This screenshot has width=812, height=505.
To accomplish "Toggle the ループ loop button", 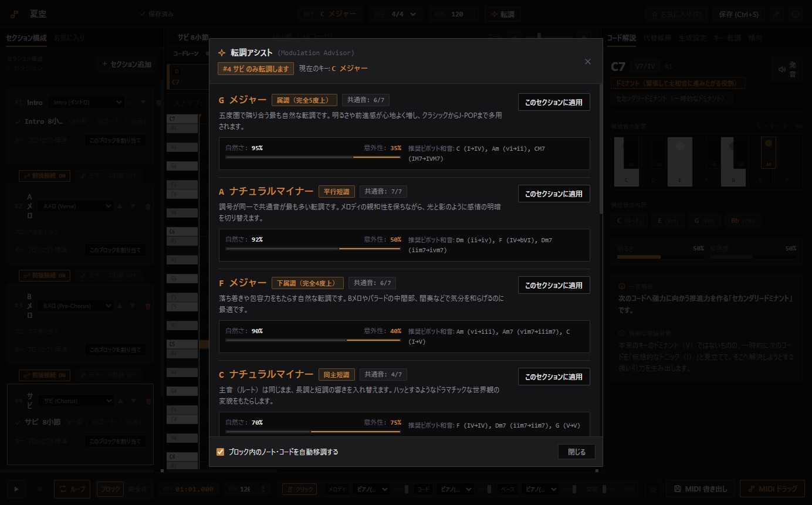I will (72, 489).
